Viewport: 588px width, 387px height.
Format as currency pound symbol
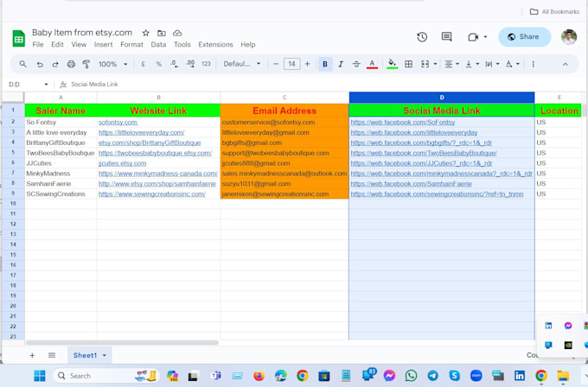(x=144, y=64)
